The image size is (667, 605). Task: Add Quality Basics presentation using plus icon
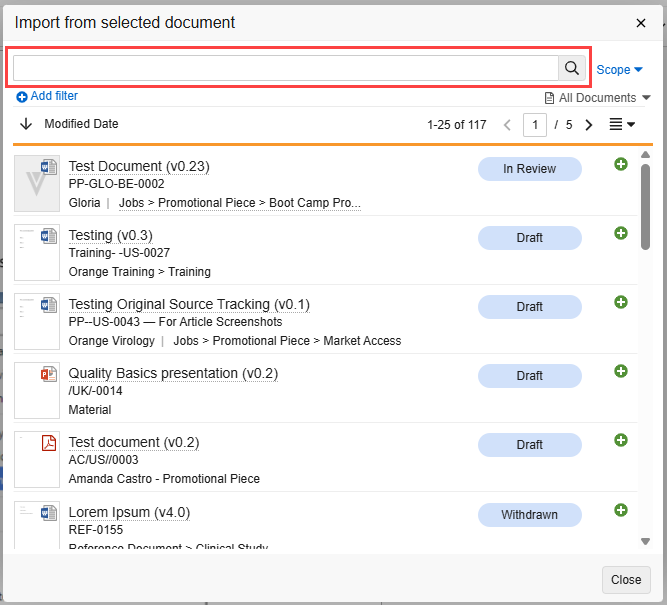621,371
